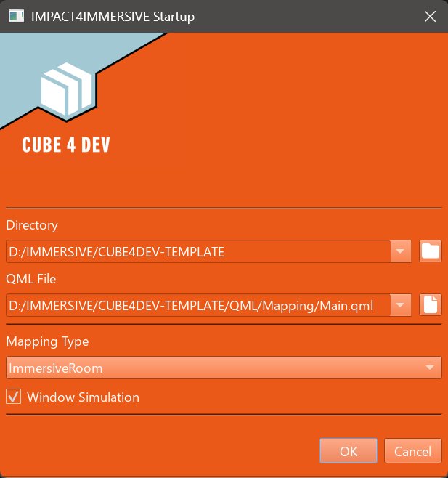Close the IMPACT4IMMERSIVE Startup dialog
The image size is (448, 478).
(x=431, y=16)
